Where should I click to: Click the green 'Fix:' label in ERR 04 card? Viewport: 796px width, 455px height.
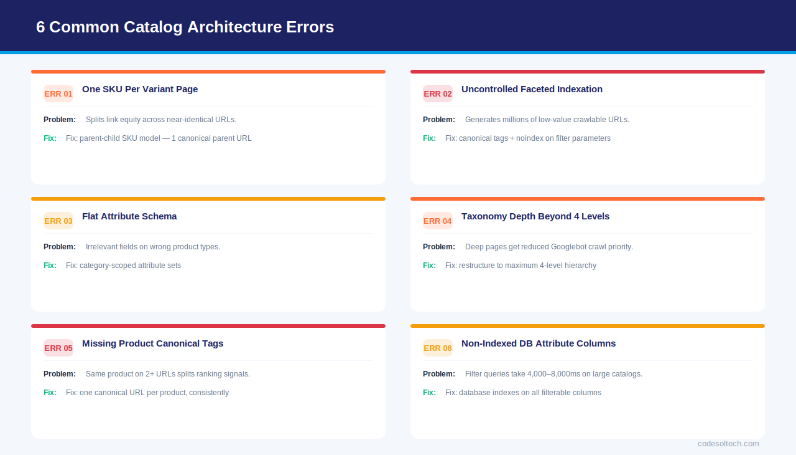click(429, 265)
